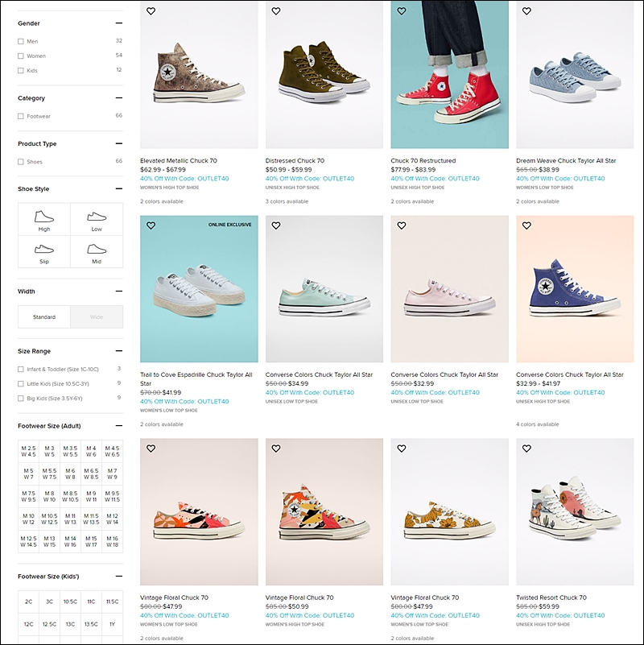
Task: Click heart on Twisted Resort Chuck 70
Action: pyautogui.click(x=526, y=449)
